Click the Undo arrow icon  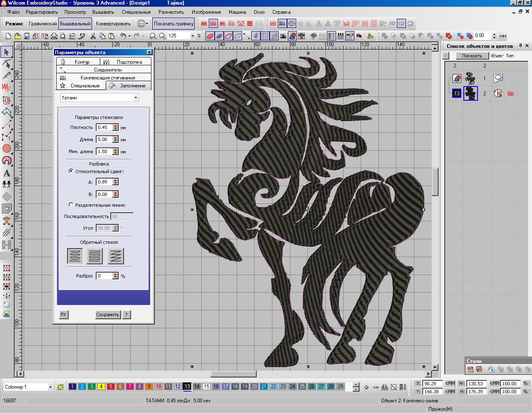coord(123,36)
